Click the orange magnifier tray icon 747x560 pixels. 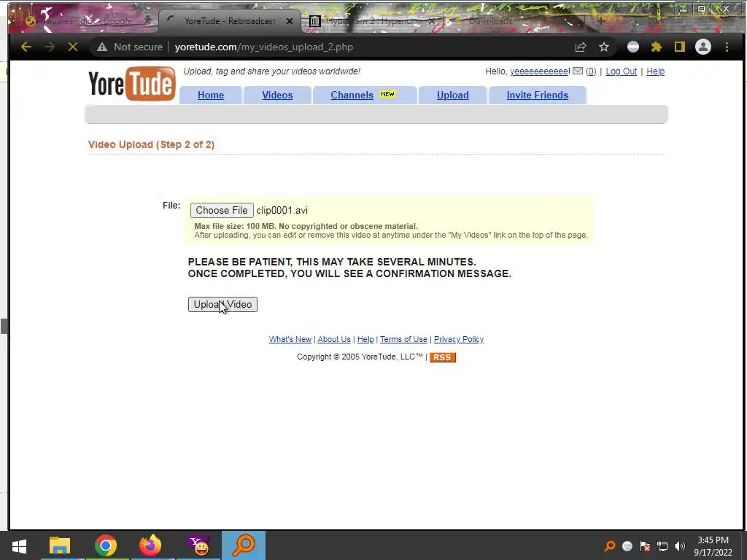tap(611, 546)
